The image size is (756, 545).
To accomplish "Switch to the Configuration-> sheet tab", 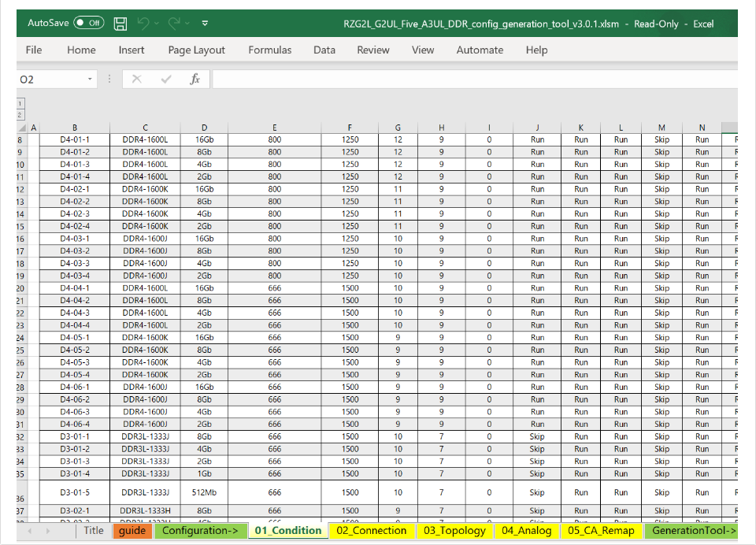I will pos(200,531).
